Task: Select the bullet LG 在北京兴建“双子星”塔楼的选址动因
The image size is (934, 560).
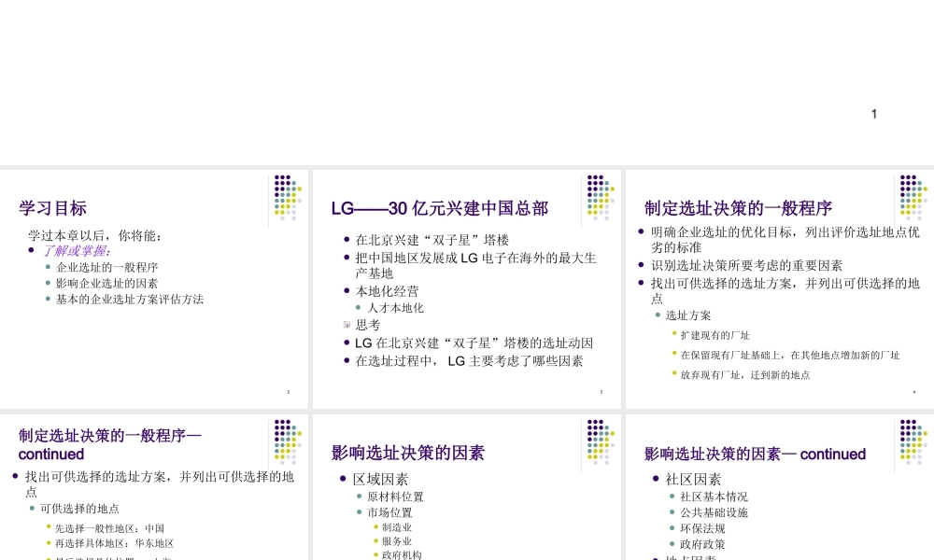Action: tap(474, 343)
